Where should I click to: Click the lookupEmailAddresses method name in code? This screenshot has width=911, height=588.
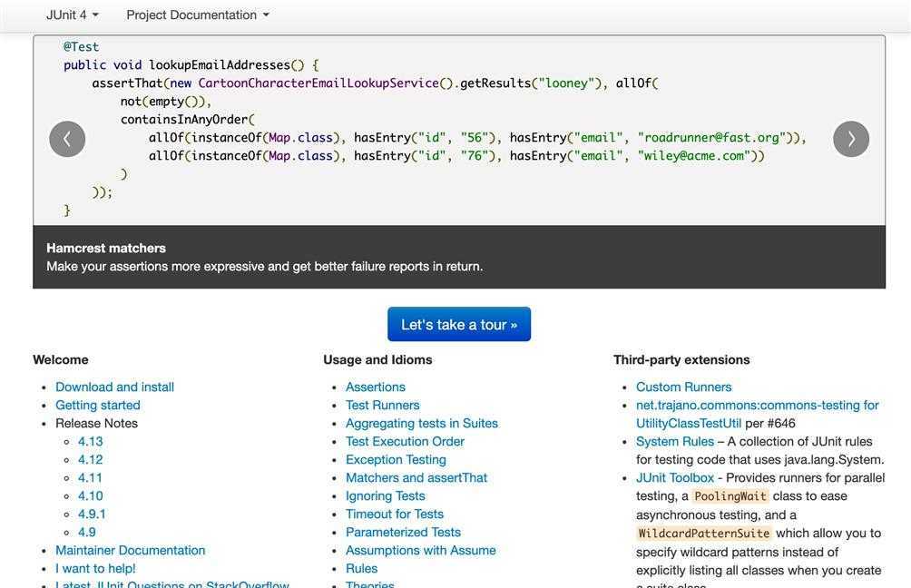pos(219,65)
